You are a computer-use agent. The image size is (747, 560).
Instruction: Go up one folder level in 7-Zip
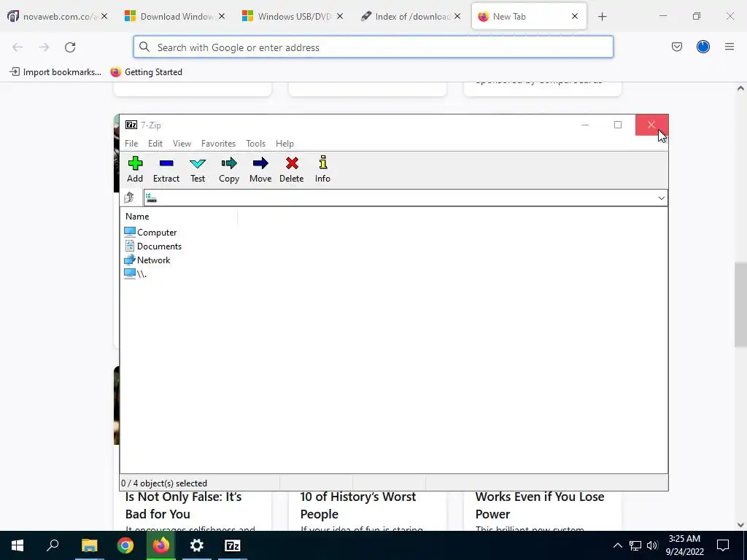coord(128,198)
